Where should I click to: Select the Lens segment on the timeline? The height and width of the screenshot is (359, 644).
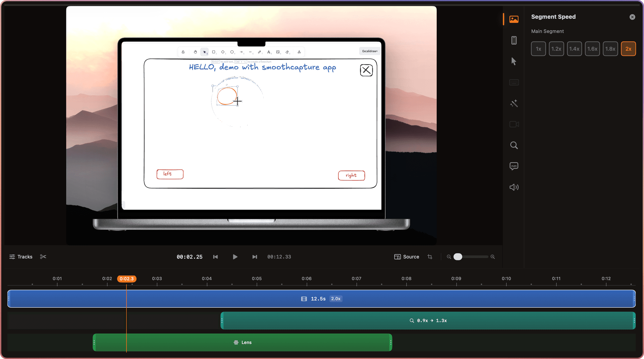[x=242, y=342]
